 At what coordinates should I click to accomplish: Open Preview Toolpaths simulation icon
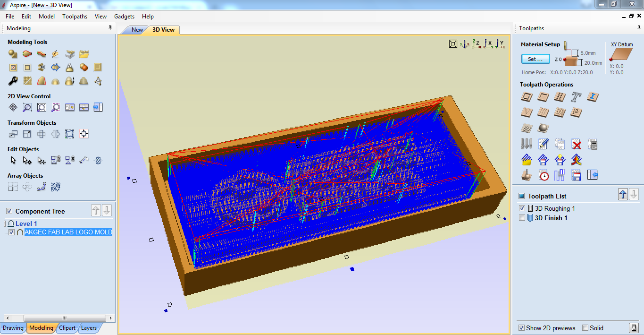pos(527,175)
